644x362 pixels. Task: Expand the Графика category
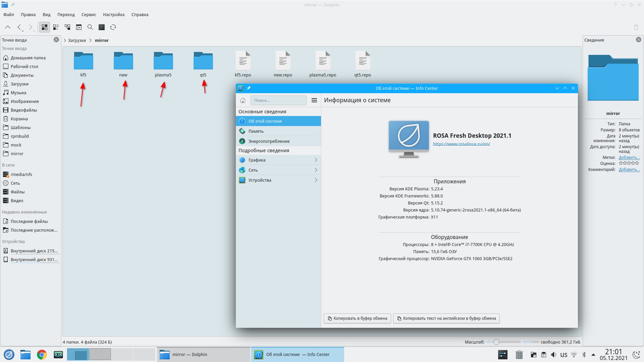pos(278,160)
